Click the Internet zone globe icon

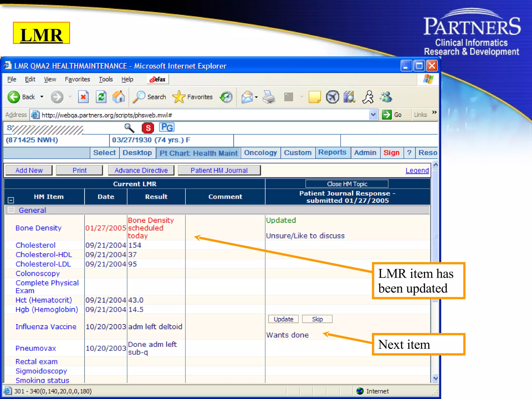[x=360, y=391]
